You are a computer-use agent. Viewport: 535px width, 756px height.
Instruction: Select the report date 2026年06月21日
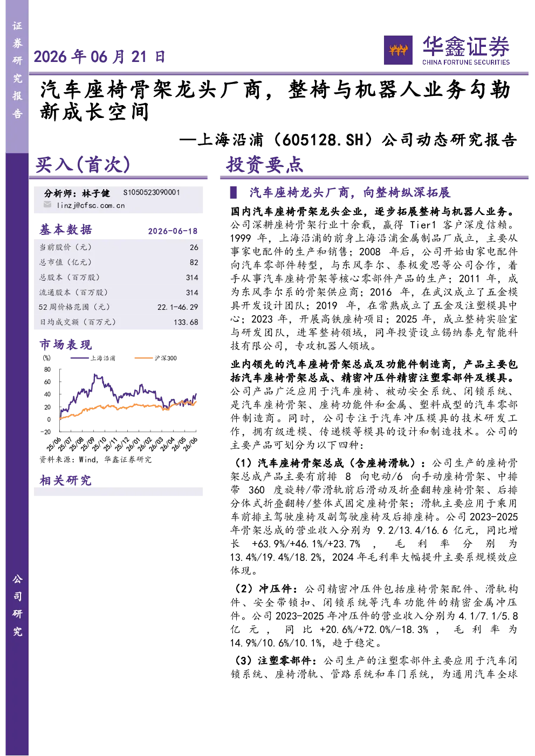99,57
